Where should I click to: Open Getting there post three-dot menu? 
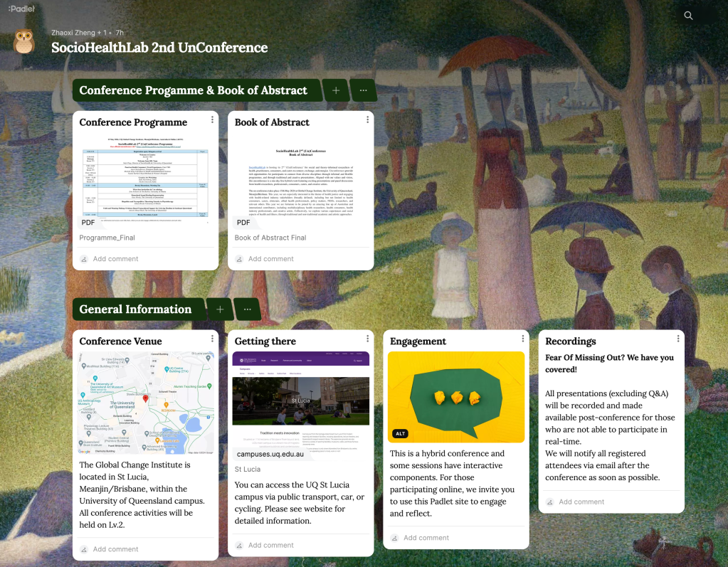(x=367, y=339)
